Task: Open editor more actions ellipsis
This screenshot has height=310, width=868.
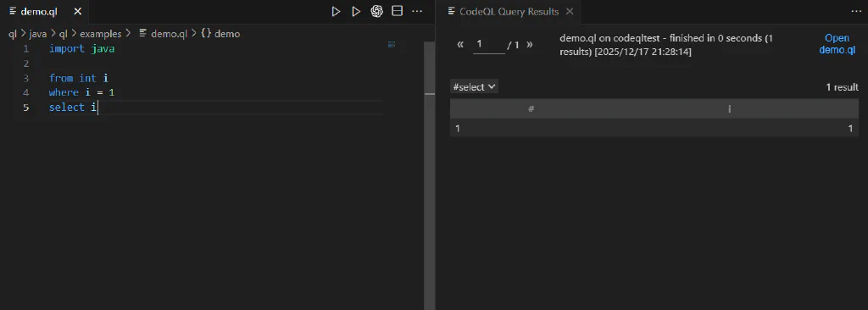Action: (417, 12)
